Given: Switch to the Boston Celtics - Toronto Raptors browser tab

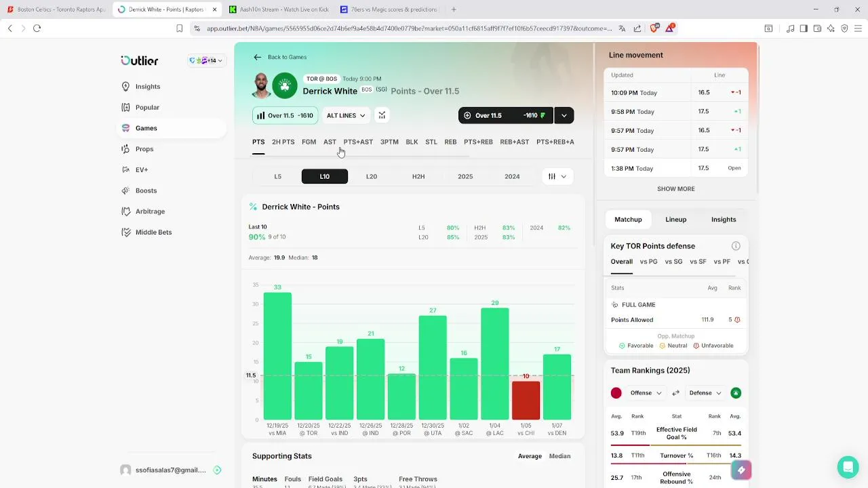Looking at the screenshot, I should coord(56,9).
